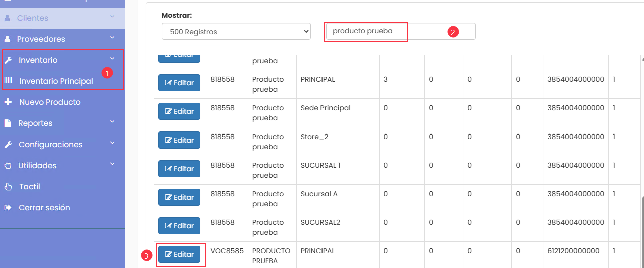Viewport: 644px width, 268px height.
Task: Collapse the Inventario menu chevron
Action: [x=112, y=59]
